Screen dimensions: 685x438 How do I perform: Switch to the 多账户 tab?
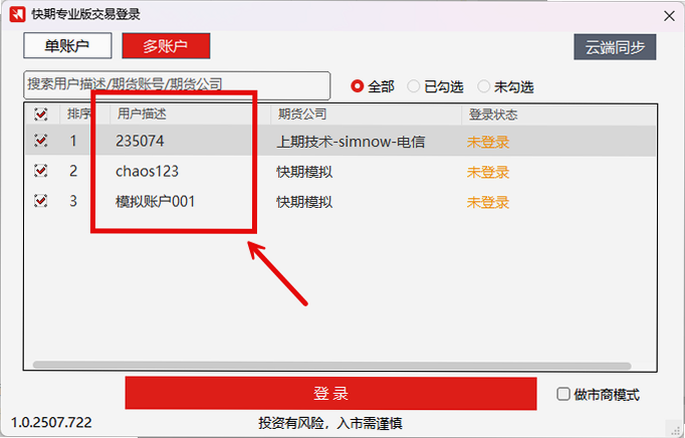click(166, 45)
